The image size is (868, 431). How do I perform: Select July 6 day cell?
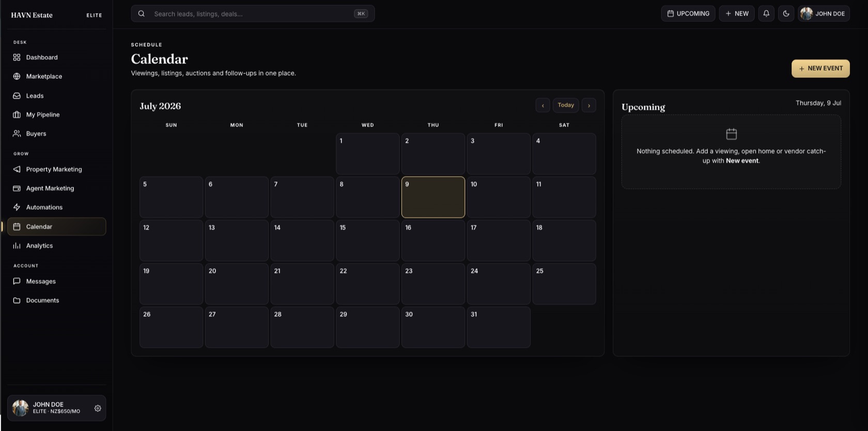click(237, 197)
